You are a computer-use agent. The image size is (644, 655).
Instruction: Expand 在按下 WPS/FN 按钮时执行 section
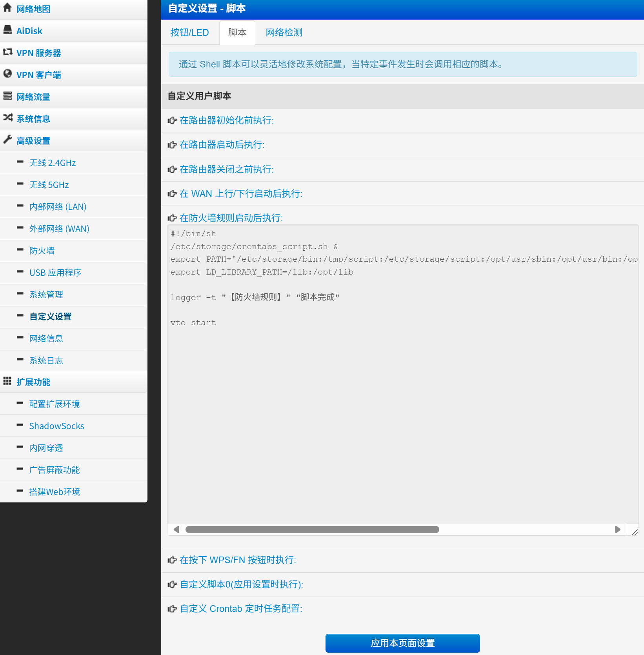point(238,560)
